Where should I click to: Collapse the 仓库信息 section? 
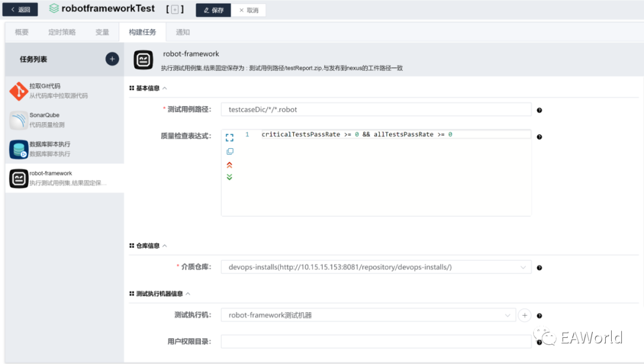(165, 246)
